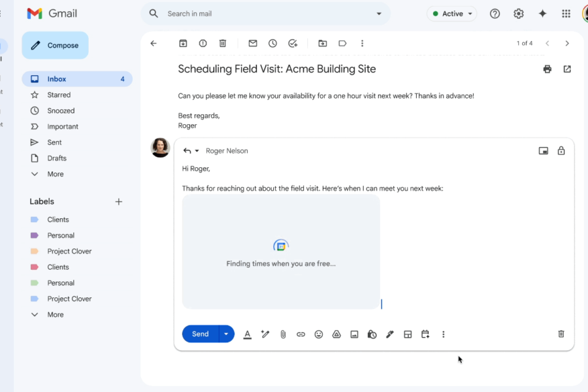Archive this email from the toolbar
588x392 pixels.
[x=184, y=43]
